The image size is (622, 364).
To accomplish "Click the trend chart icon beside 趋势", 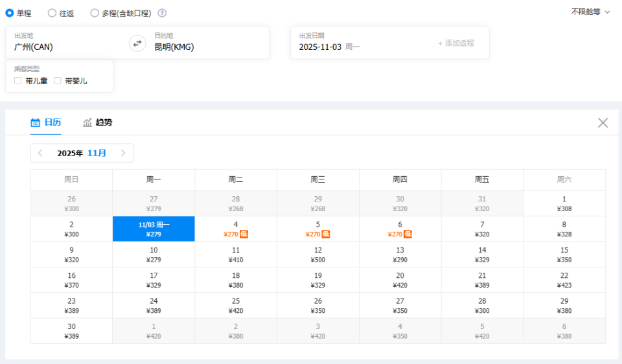I will tap(87, 122).
